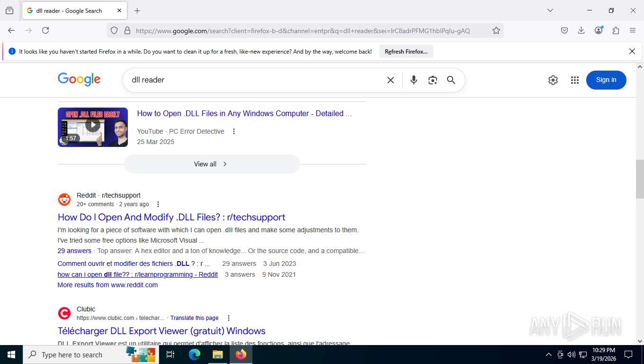Screen dimensions: 644x364
Task: Click the Reddit favicon icon
Action: [64, 200]
